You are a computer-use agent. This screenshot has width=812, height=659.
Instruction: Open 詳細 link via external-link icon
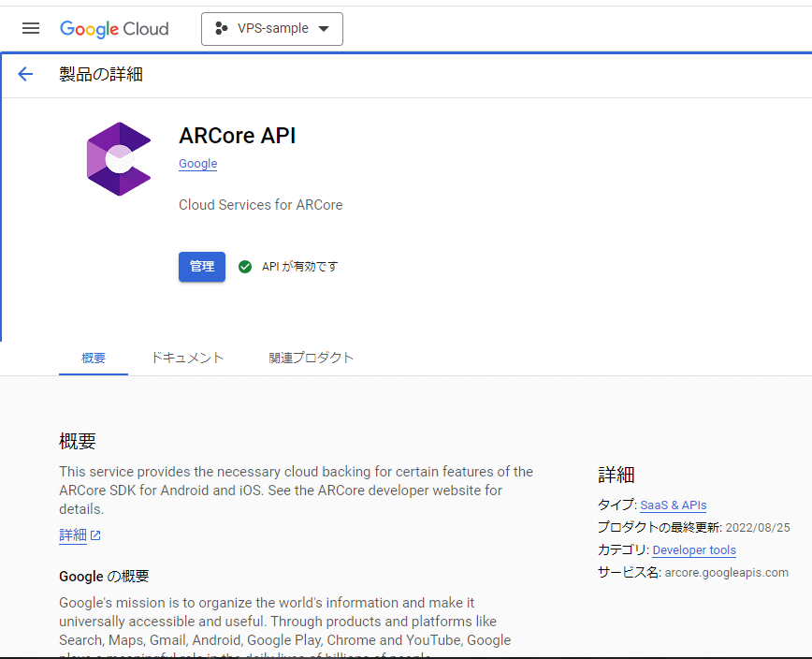pos(93,535)
